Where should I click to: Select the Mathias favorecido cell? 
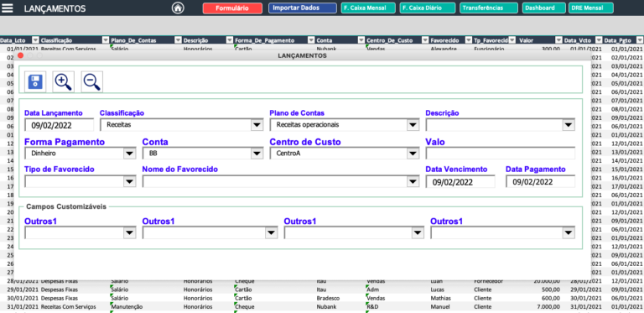pos(440,298)
